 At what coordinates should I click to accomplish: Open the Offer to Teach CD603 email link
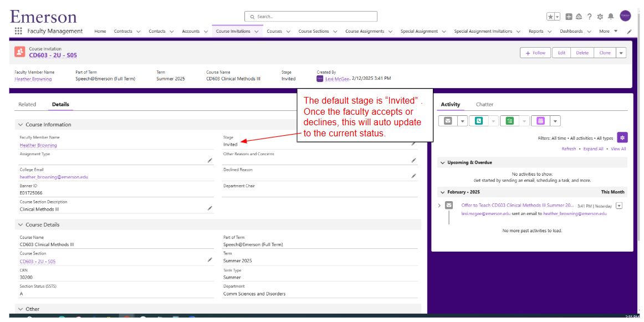click(517, 205)
